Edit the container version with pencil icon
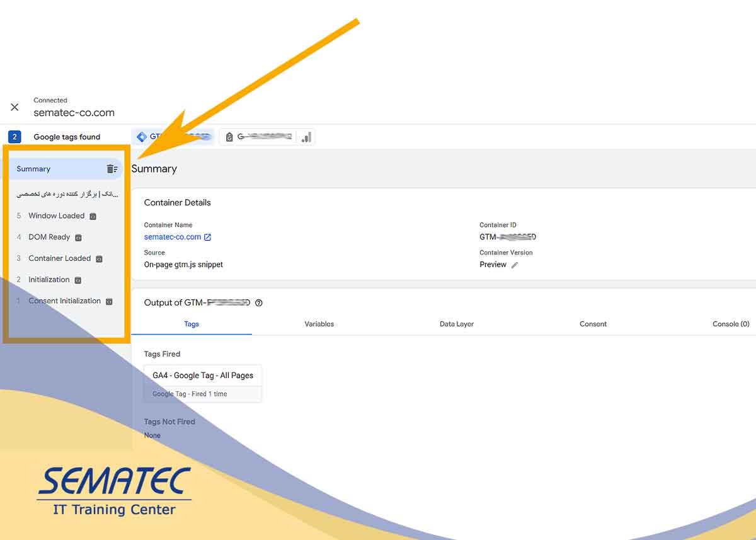 514,265
